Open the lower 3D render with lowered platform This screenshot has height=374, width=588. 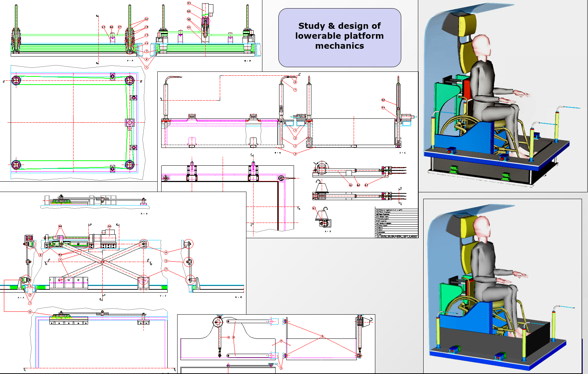[502, 286]
